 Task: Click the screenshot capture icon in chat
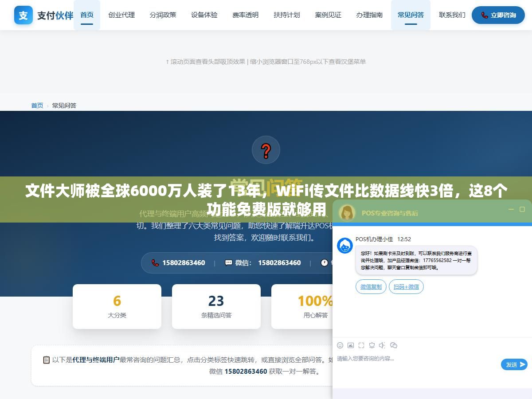click(x=361, y=345)
